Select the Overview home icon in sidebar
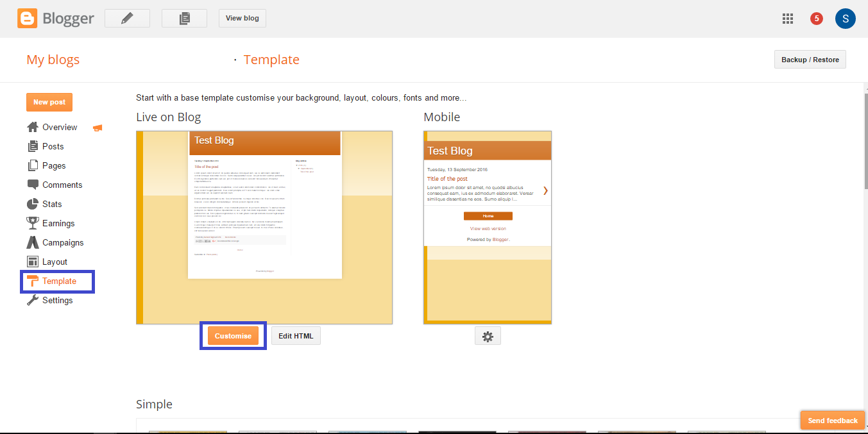 (x=31, y=127)
